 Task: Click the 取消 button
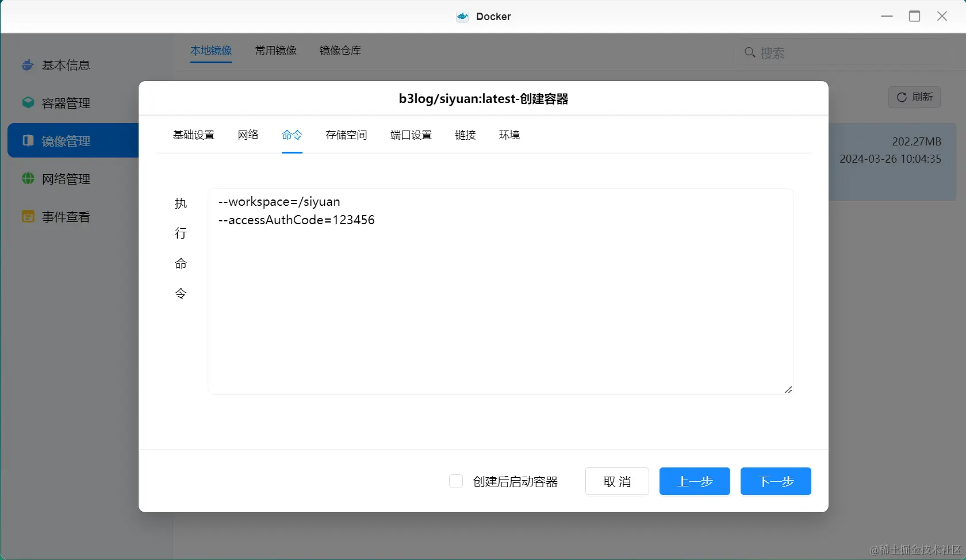[617, 481]
